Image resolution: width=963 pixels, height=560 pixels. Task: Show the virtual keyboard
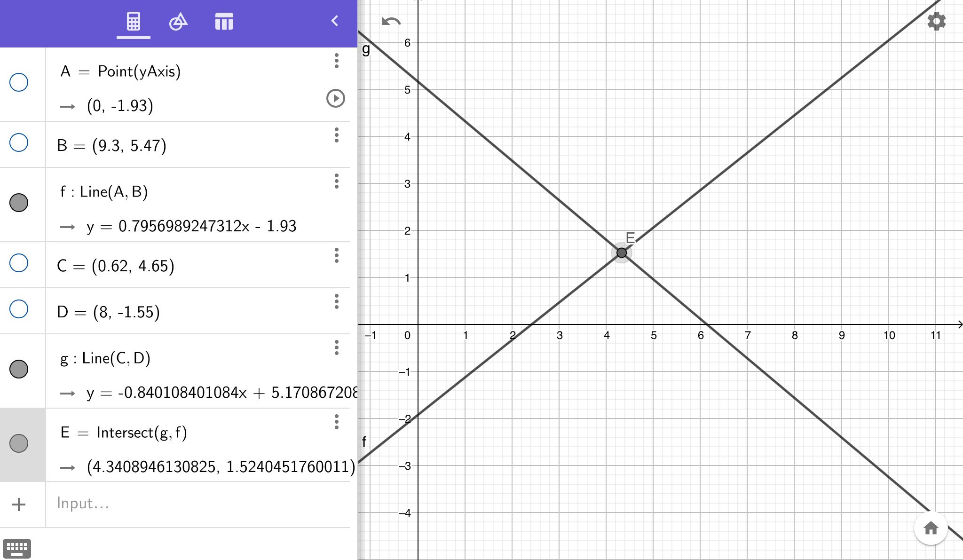pos(18,548)
